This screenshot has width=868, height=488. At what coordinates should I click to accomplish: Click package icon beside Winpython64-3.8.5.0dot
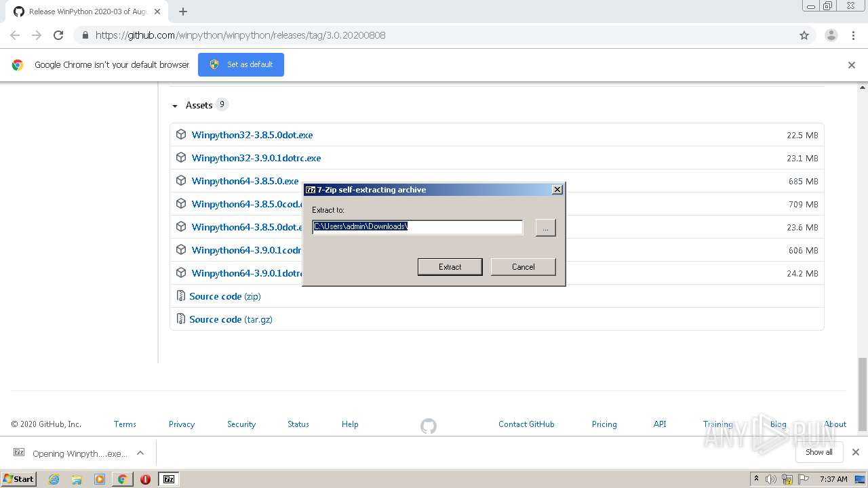coord(181,226)
